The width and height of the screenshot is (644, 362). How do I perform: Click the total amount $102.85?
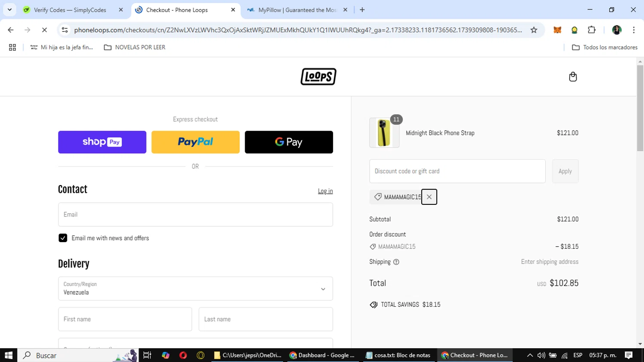[x=564, y=283]
